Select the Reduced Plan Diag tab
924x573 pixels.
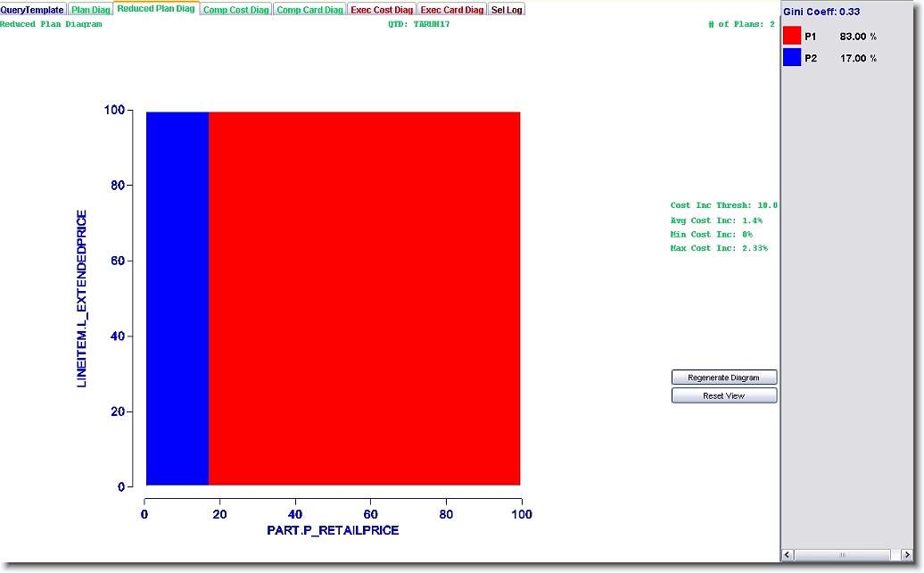pos(155,8)
